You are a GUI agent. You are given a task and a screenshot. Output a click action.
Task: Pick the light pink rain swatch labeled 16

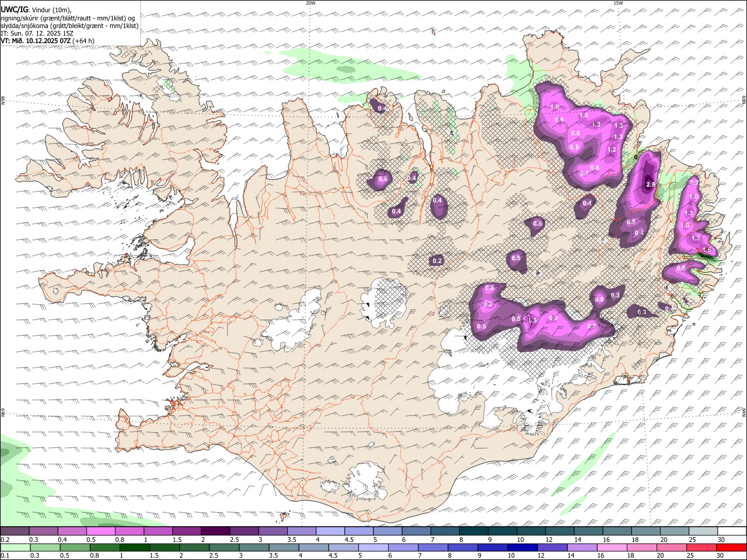[x=612, y=548]
